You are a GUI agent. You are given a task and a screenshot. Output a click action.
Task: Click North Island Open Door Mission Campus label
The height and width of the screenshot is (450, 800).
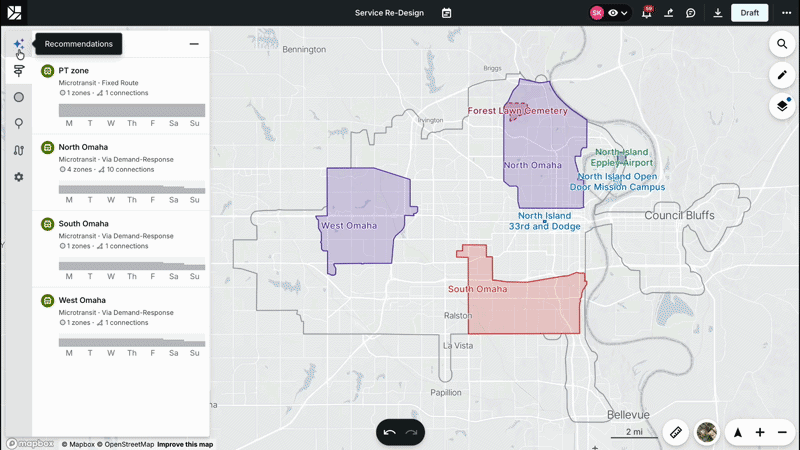pos(617,182)
